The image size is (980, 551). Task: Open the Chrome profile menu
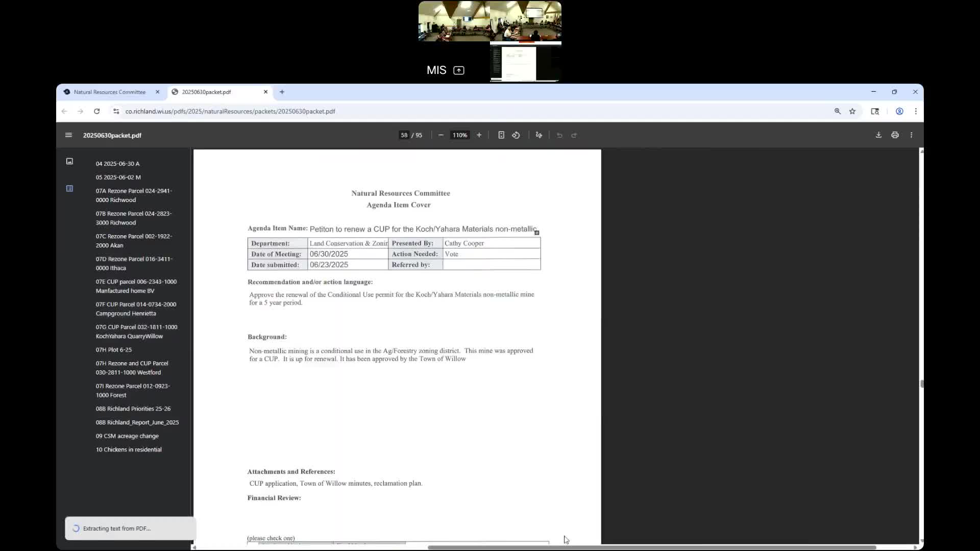[x=899, y=111]
